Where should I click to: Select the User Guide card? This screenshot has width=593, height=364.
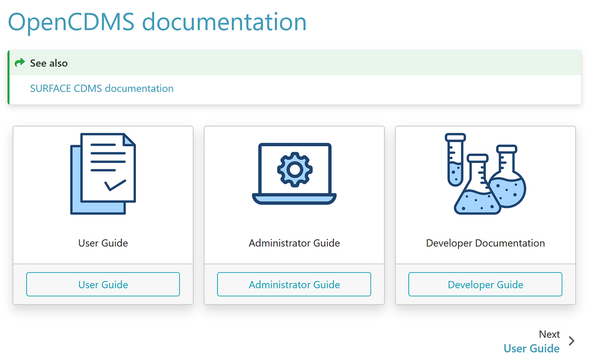pyautogui.click(x=103, y=284)
